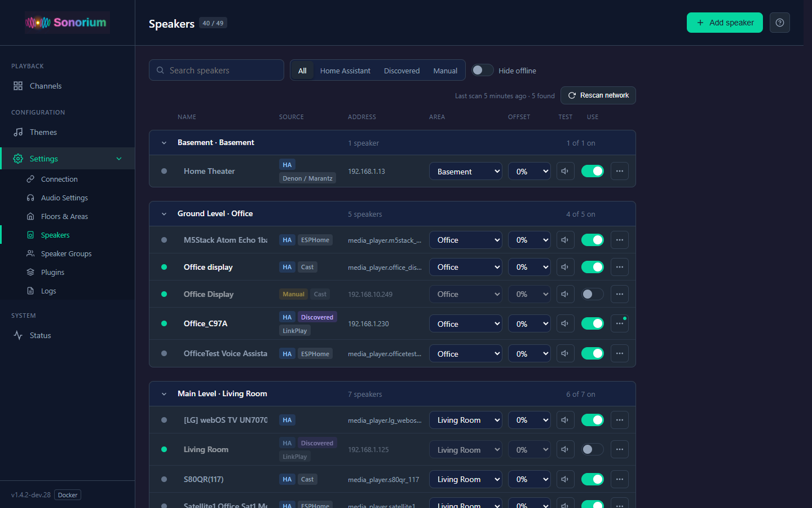
Task: Open more options for Office_C97A
Action: (620, 323)
